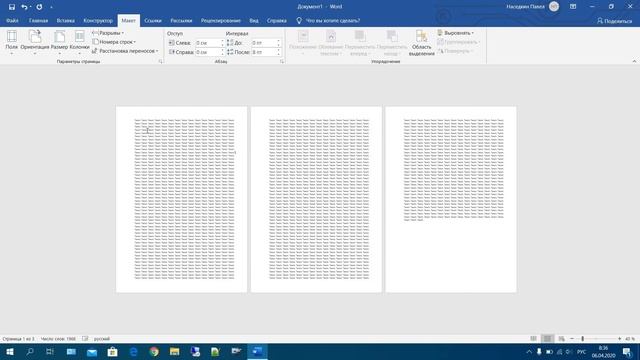Undo the last action
Screen dimensions: 640x360
coord(24,7)
